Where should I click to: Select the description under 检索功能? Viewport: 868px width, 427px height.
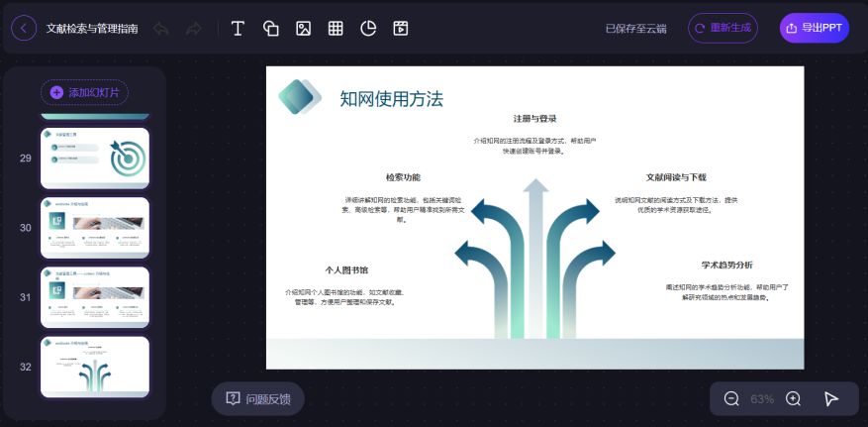pyautogui.click(x=403, y=209)
